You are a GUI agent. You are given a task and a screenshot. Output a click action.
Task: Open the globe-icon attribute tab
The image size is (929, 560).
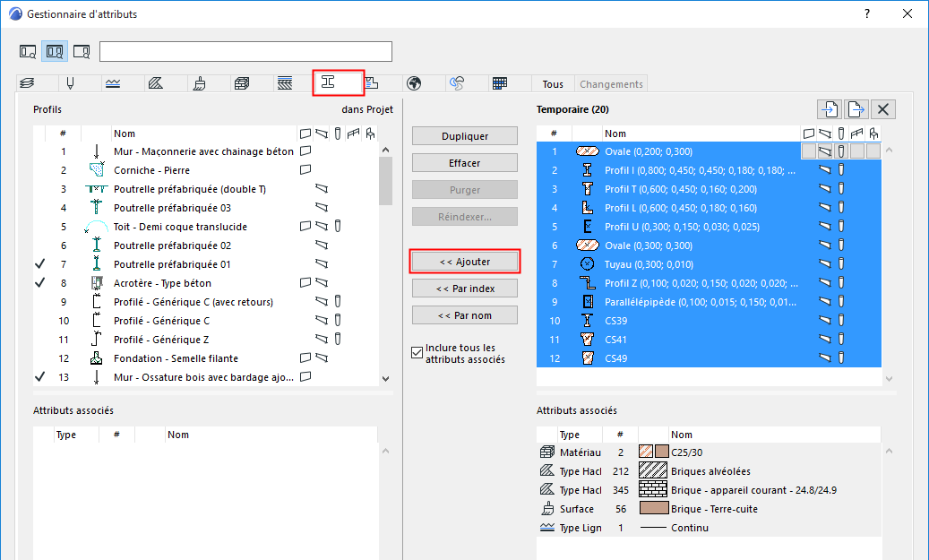click(x=414, y=83)
